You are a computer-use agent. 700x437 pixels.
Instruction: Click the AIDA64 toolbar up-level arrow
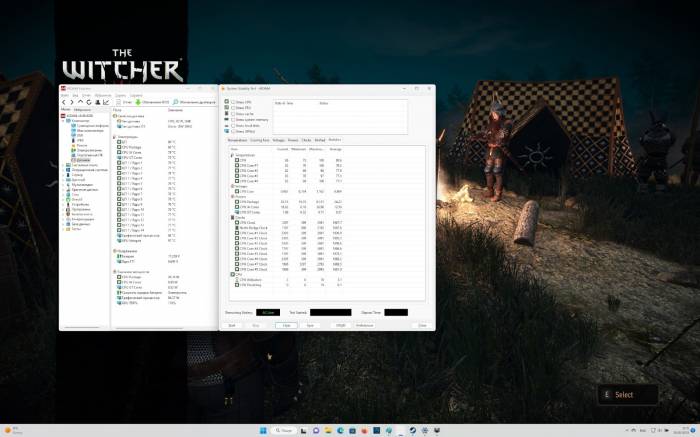click(80, 102)
